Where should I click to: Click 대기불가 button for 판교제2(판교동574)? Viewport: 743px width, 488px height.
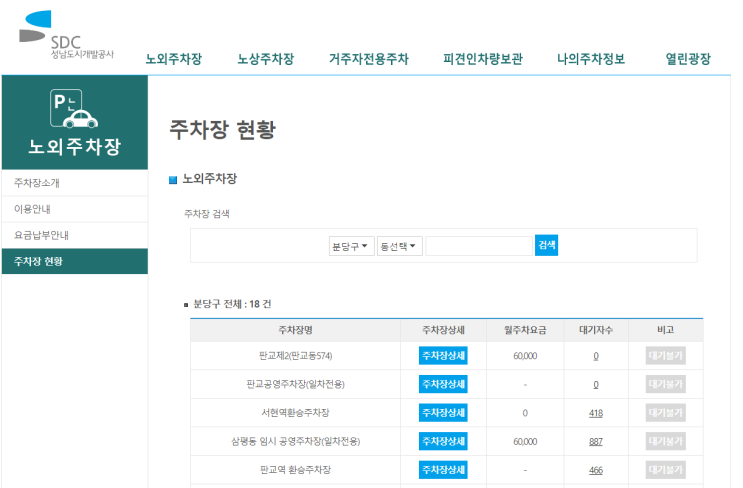[x=665, y=355]
